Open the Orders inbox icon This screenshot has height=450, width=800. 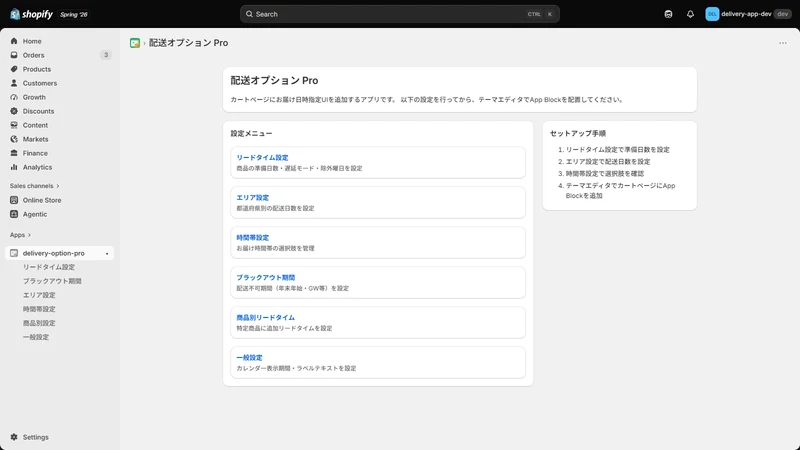pyautogui.click(x=14, y=55)
